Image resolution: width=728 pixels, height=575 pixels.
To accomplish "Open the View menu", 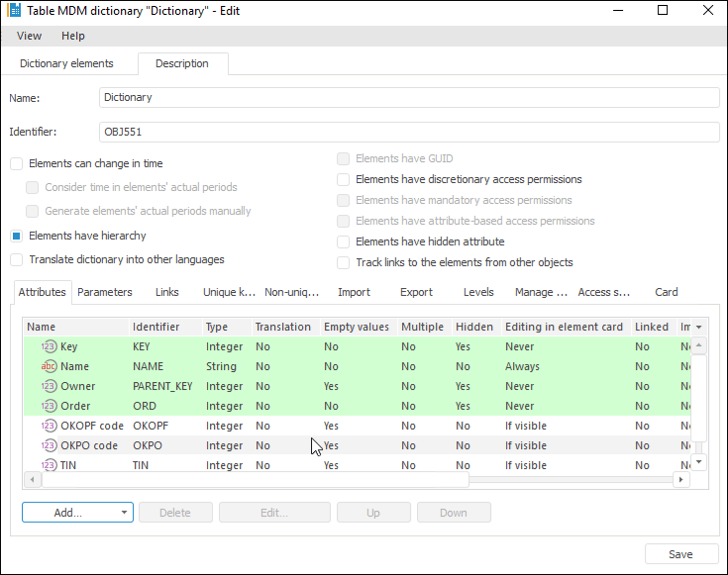I will (29, 36).
